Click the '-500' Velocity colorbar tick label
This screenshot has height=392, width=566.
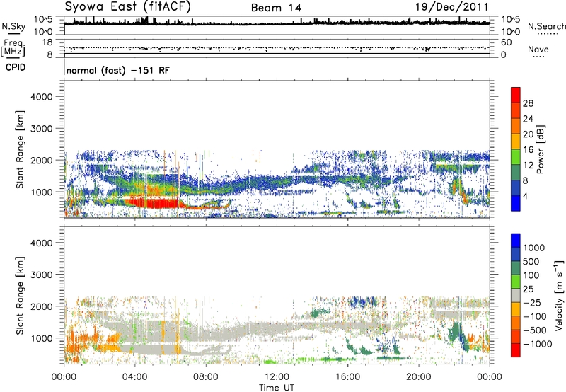(x=535, y=330)
